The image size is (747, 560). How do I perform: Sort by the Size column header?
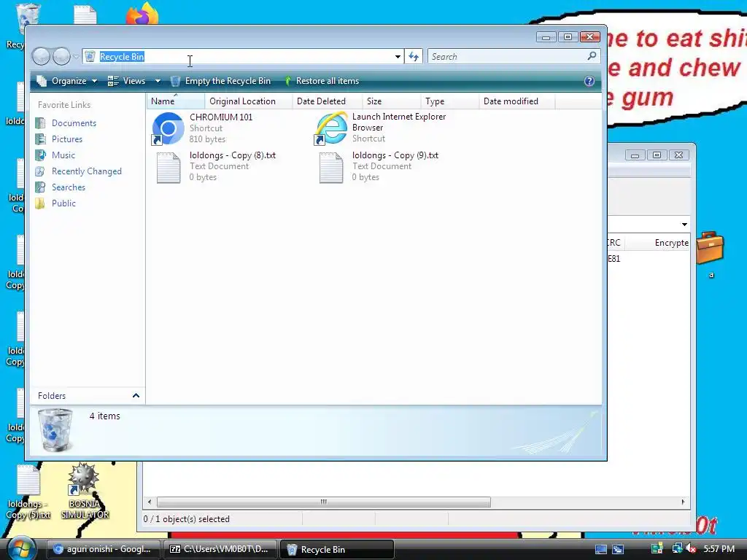pos(391,101)
